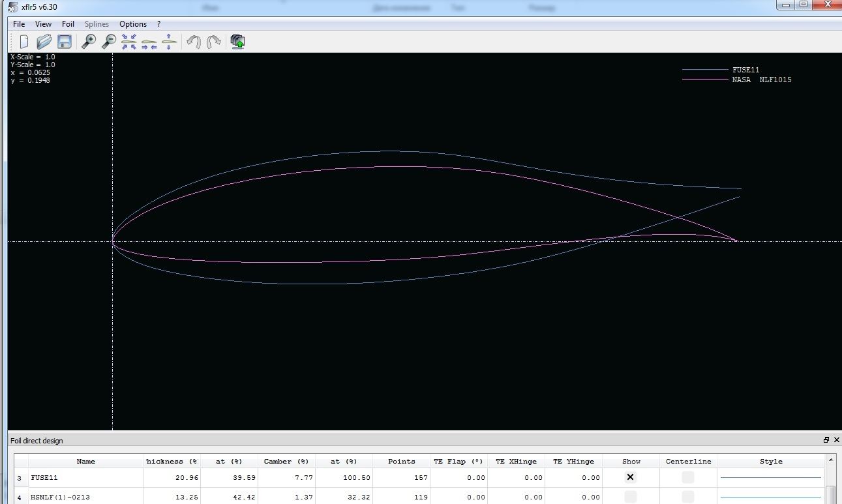Image resolution: width=842 pixels, height=504 pixels.
Task: Click the New foil document icon
Action: click(x=24, y=42)
